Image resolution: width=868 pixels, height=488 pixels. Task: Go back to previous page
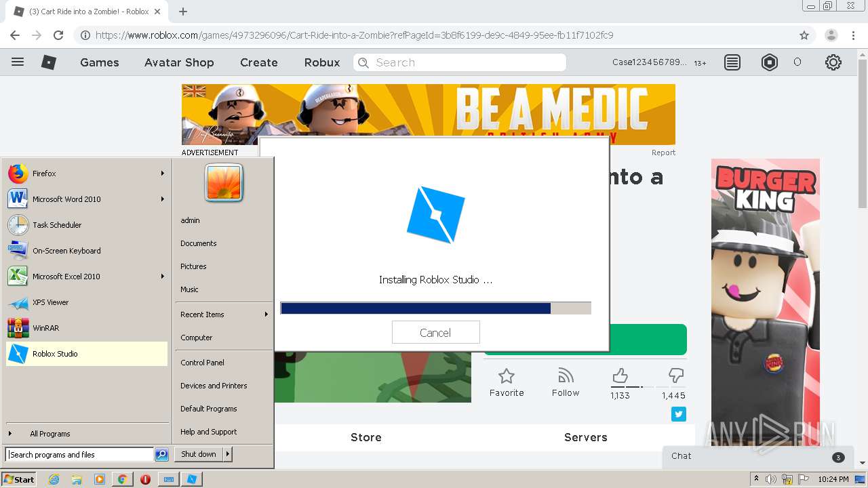15,35
